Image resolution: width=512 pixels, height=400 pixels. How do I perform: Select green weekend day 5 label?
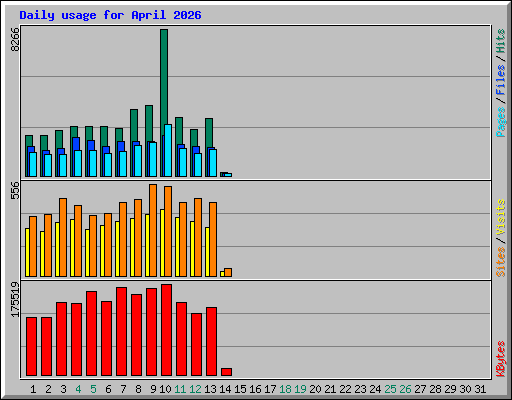click(93, 389)
